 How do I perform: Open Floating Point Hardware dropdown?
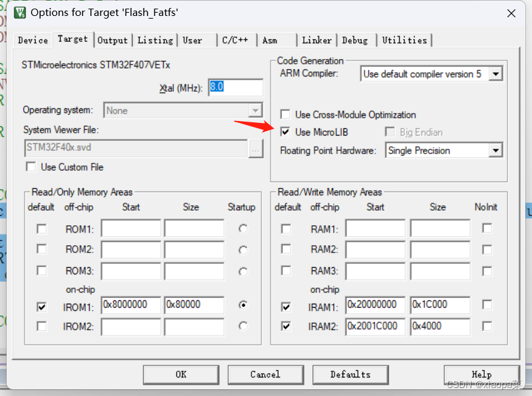[444, 150]
